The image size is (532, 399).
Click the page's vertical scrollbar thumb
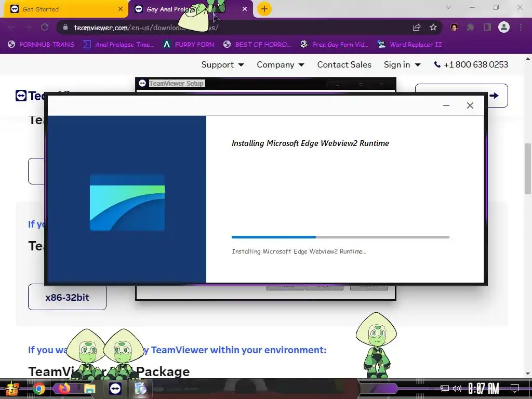coord(528,169)
